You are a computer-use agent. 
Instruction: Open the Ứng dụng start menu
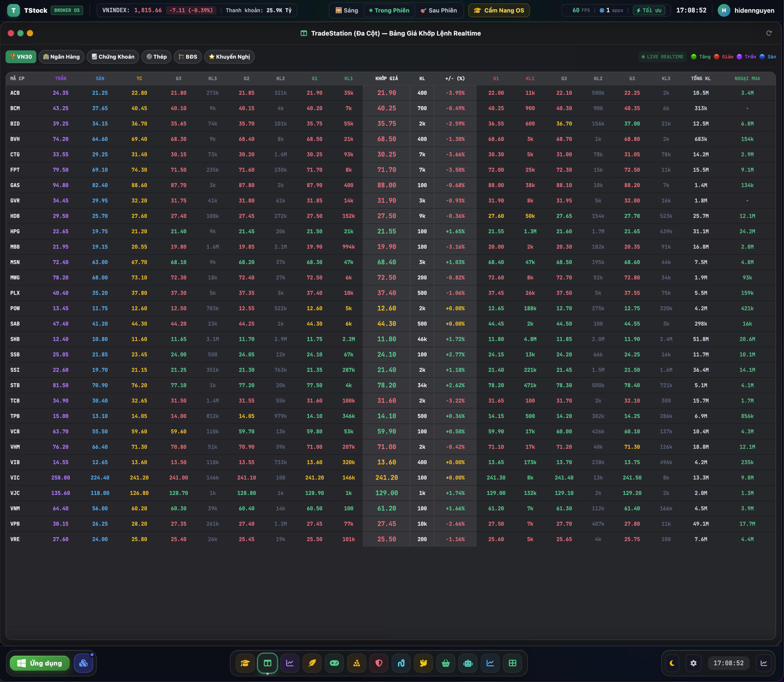[40, 663]
